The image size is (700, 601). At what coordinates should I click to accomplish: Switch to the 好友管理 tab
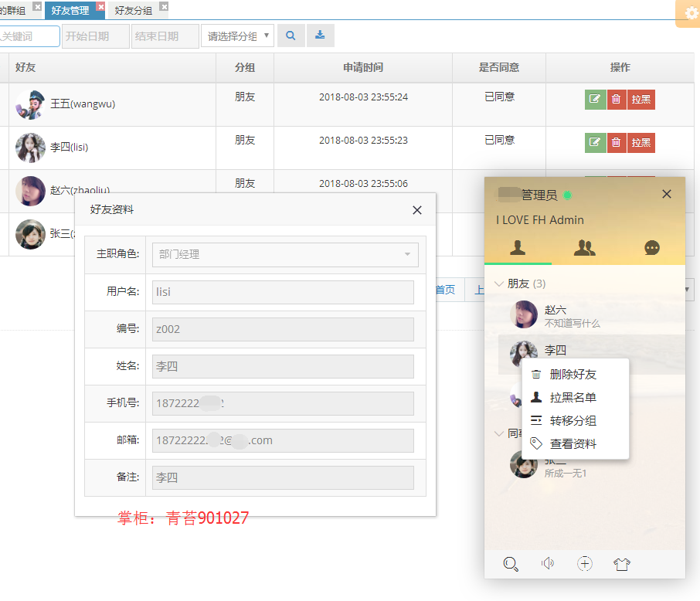pos(70,10)
